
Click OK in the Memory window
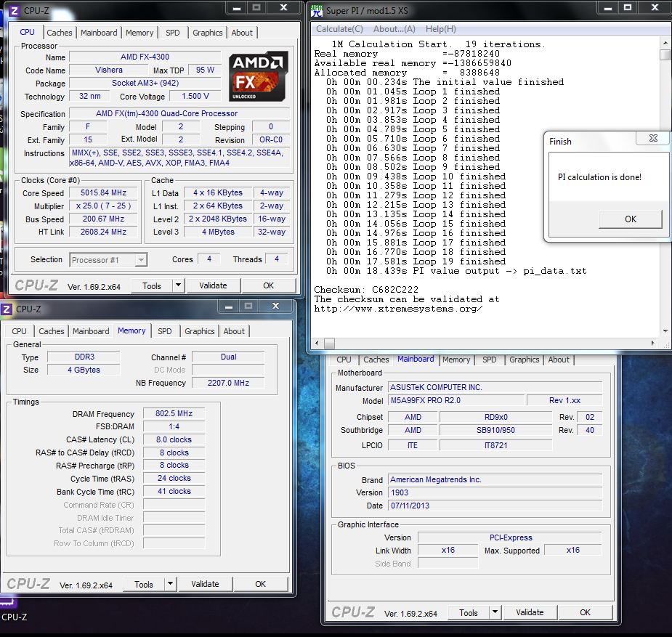pos(261,584)
